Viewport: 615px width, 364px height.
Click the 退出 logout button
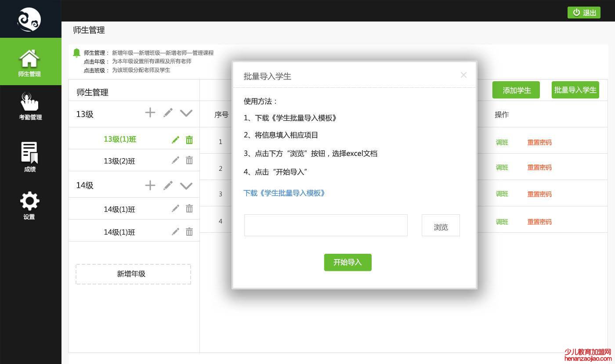click(x=584, y=13)
